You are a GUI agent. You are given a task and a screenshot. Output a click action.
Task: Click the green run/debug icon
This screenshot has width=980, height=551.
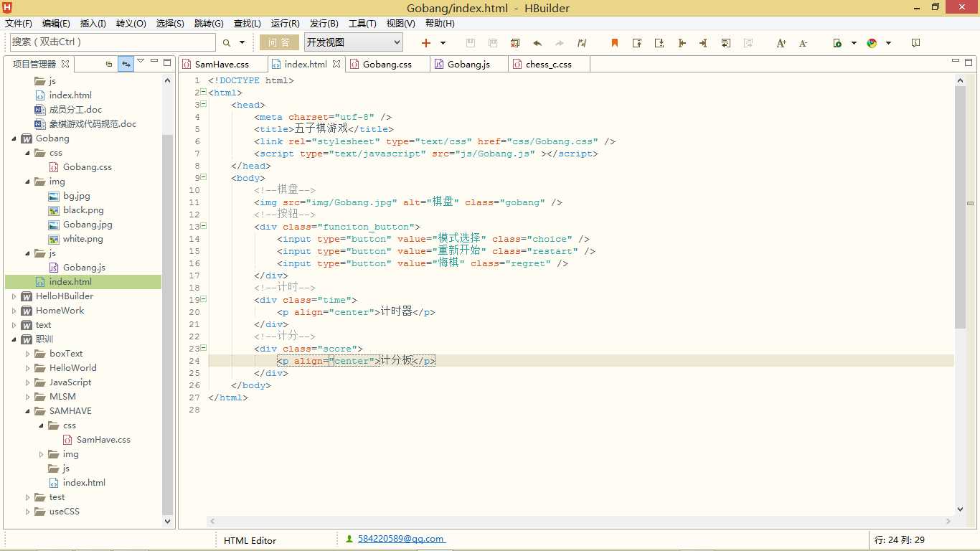[837, 43]
